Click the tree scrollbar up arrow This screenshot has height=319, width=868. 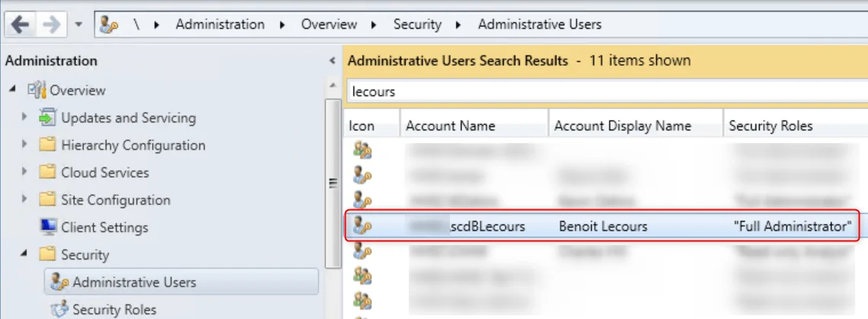coord(333,85)
